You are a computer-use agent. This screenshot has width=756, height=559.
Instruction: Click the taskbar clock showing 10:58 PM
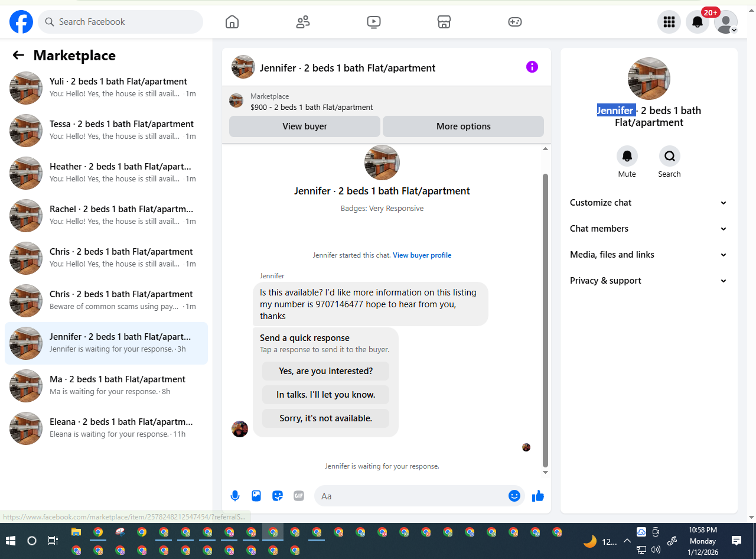click(x=703, y=541)
